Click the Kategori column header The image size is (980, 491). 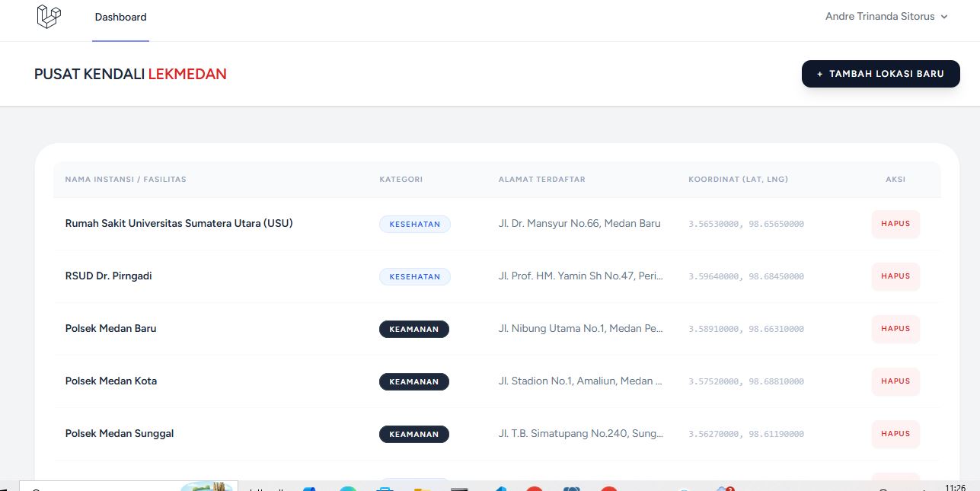coord(401,180)
